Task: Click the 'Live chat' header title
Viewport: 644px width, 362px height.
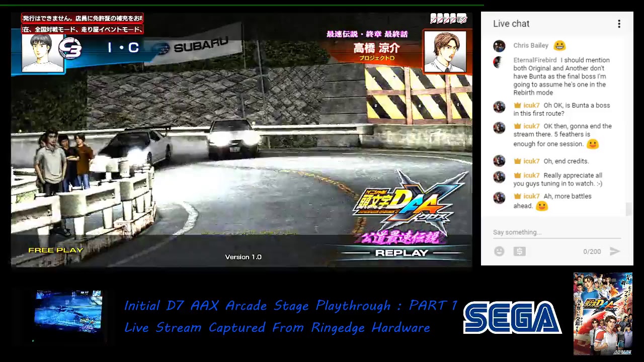Action: click(x=511, y=24)
